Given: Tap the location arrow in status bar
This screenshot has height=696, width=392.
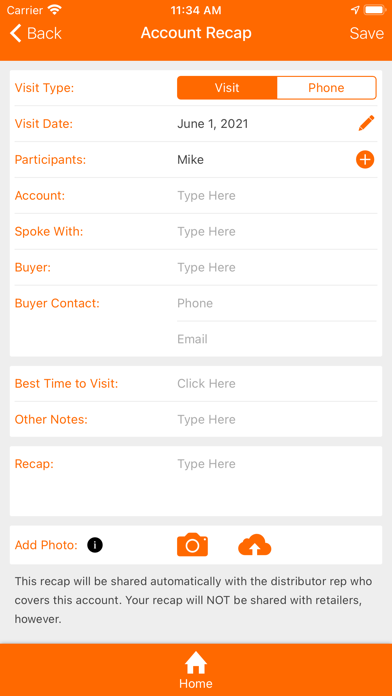Looking at the screenshot, I should (355, 10).
